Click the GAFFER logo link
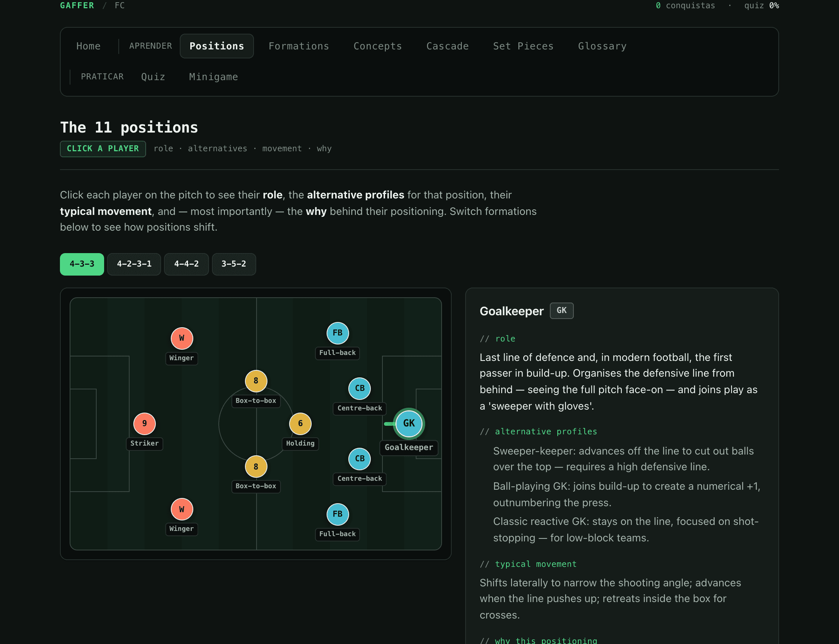839x644 pixels. click(x=77, y=5)
